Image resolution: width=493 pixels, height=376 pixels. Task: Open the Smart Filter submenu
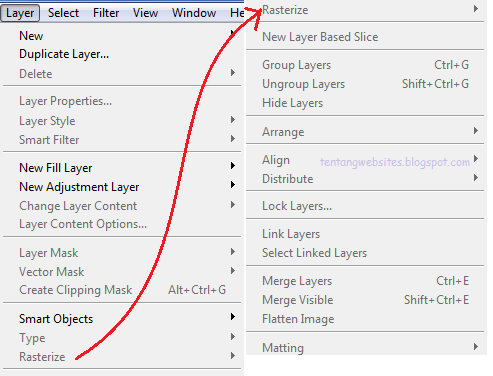pyautogui.click(x=122, y=140)
